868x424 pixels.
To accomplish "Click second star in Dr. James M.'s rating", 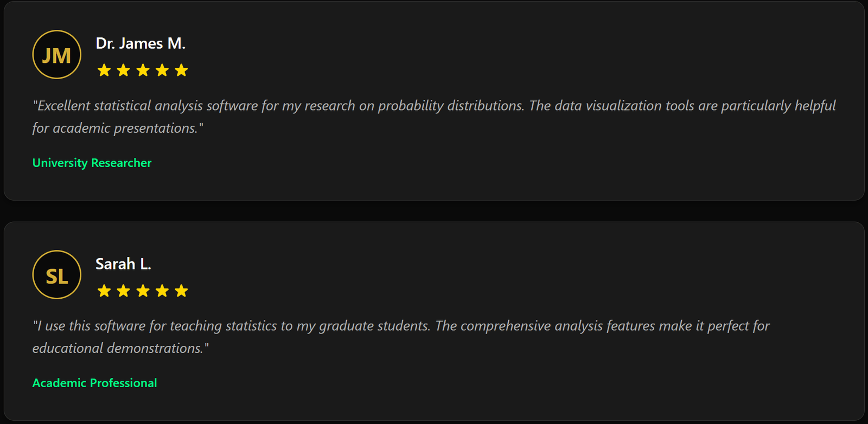I will (x=124, y=70).
